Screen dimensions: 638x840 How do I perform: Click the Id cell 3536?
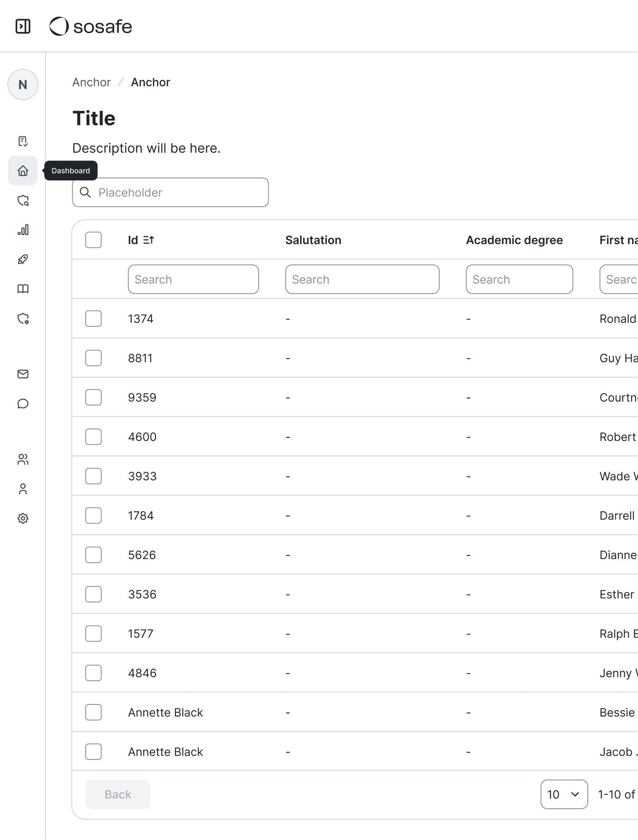(142, 594)
